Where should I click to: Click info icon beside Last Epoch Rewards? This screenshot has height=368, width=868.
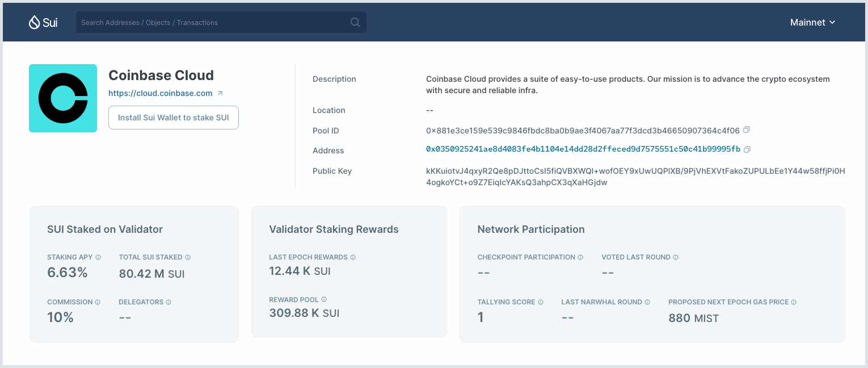[353, 257]
